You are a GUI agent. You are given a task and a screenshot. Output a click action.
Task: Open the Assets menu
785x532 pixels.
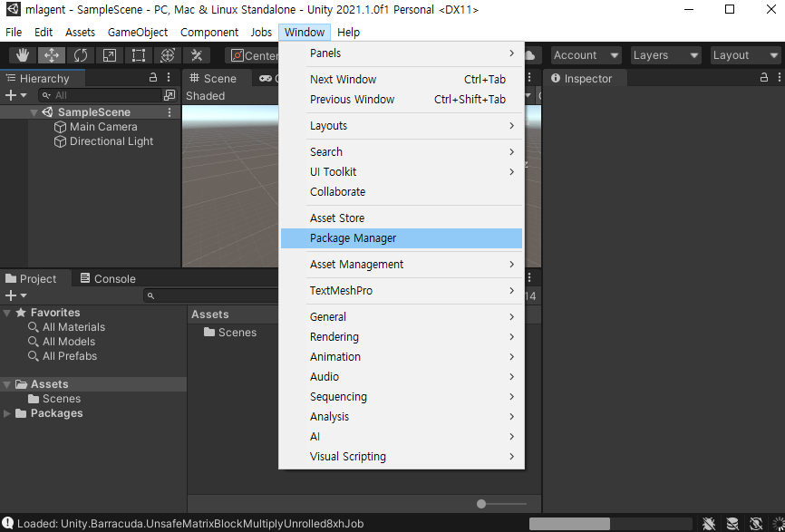click(80, 32)
